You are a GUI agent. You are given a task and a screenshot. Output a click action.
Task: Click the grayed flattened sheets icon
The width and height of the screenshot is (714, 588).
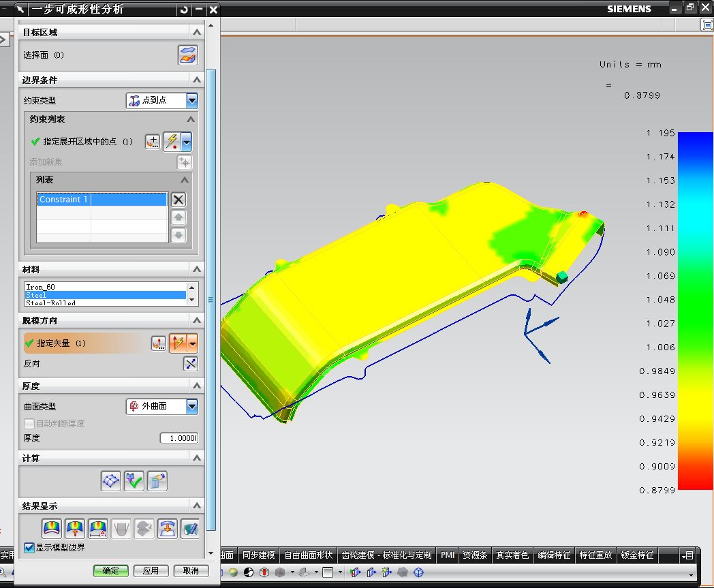tap(144, 528)
